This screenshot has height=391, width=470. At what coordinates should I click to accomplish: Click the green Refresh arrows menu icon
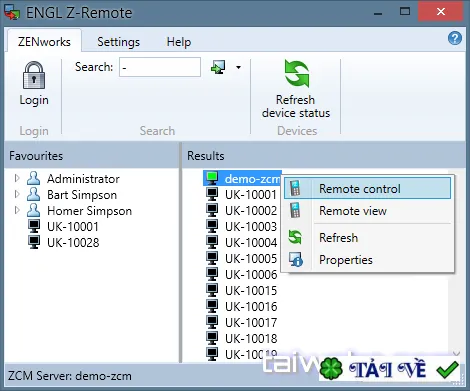tap(295, 237)
